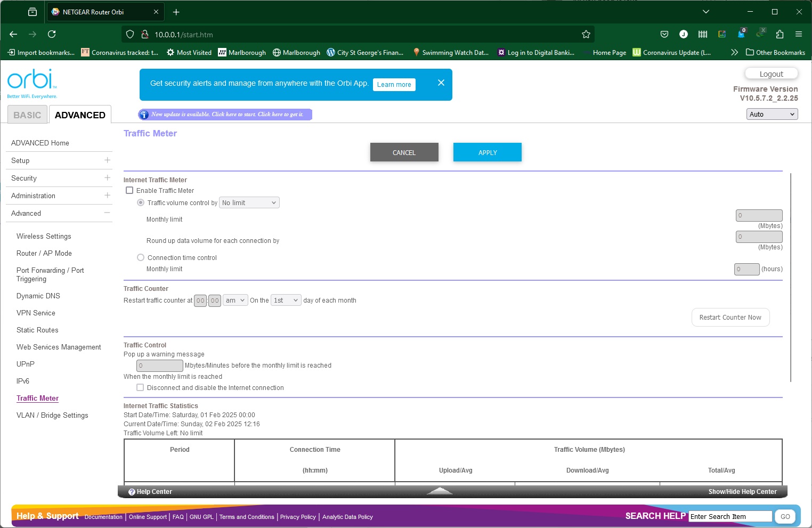Click the new update available notice

[228, 115]
